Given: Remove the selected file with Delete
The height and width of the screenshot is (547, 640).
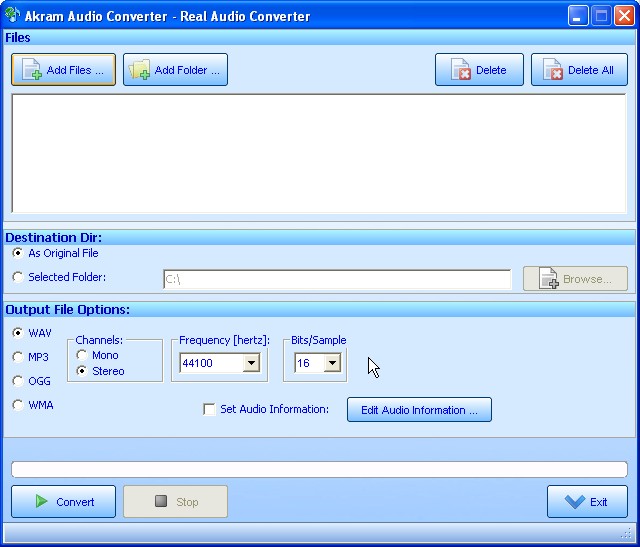Looking at the screenshot, I should click(x=479, y=70).
